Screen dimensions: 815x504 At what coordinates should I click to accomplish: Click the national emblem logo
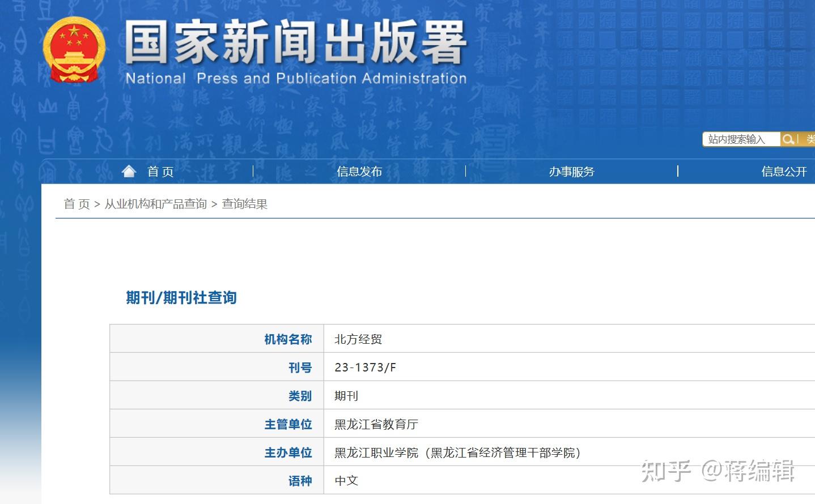point(74,50)
